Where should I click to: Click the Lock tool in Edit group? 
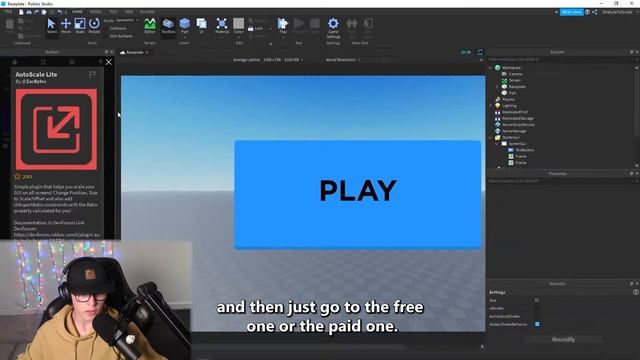coord(256,29)
